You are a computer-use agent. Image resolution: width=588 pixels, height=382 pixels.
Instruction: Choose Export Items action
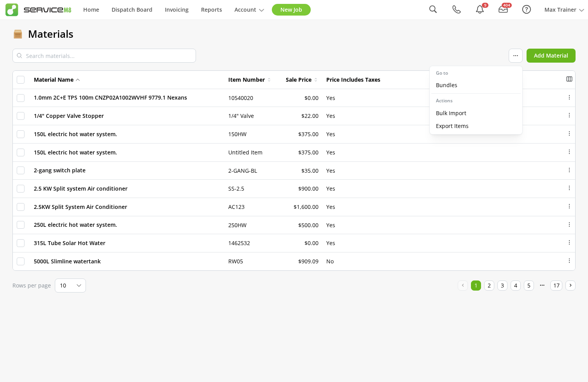[476, 126]
